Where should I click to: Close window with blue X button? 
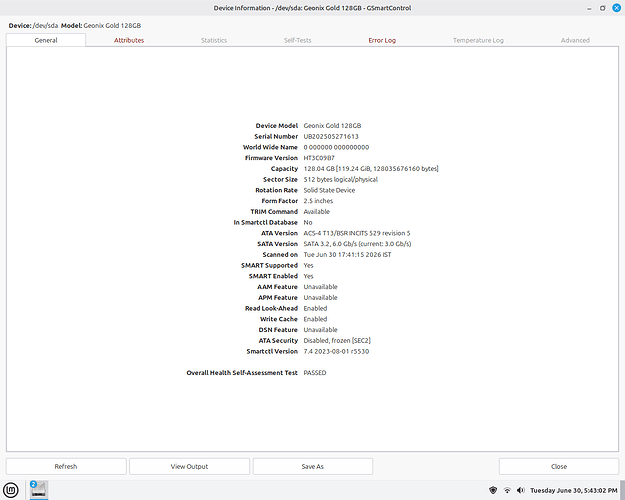pyautogui.click(x=616, y=8)
